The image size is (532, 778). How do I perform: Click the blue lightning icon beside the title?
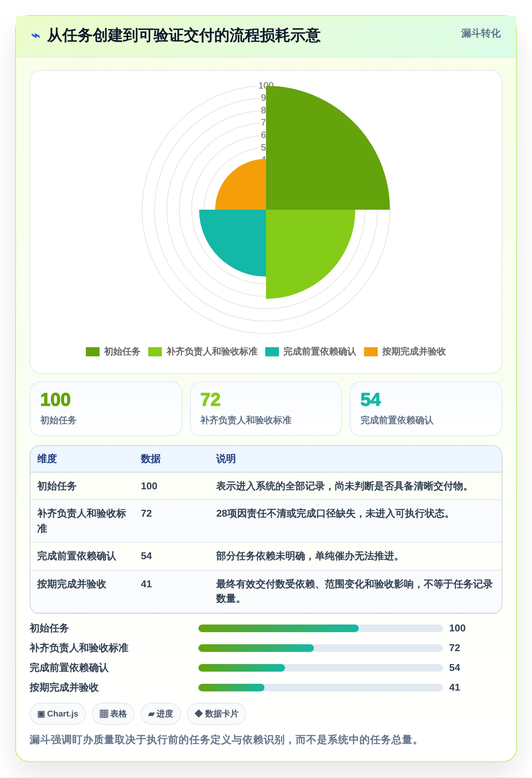[x=35, y=36]
